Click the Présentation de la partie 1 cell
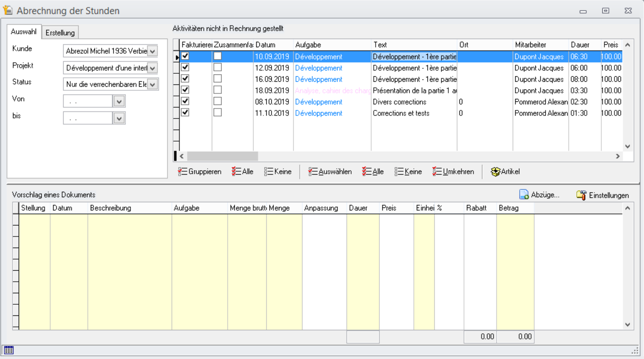This screenshot has width=644, height=359. (x=414, y=90)
